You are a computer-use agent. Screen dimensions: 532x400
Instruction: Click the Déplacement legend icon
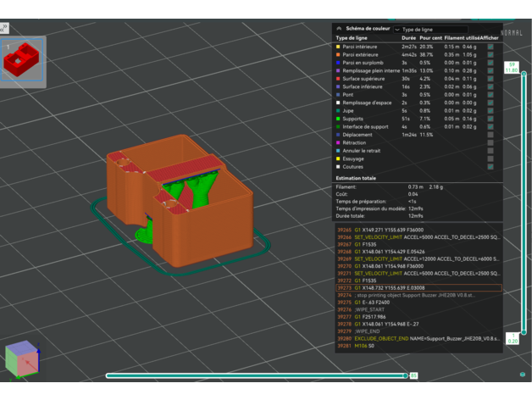(340, 135)
